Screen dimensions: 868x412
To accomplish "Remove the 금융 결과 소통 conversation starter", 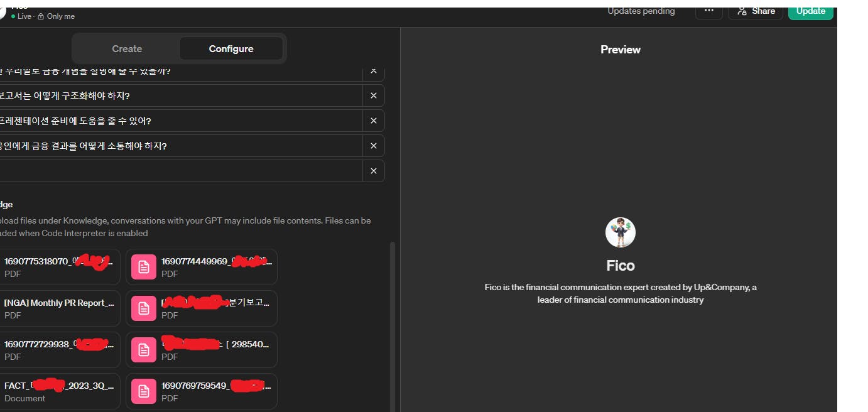I will [374, 146].
